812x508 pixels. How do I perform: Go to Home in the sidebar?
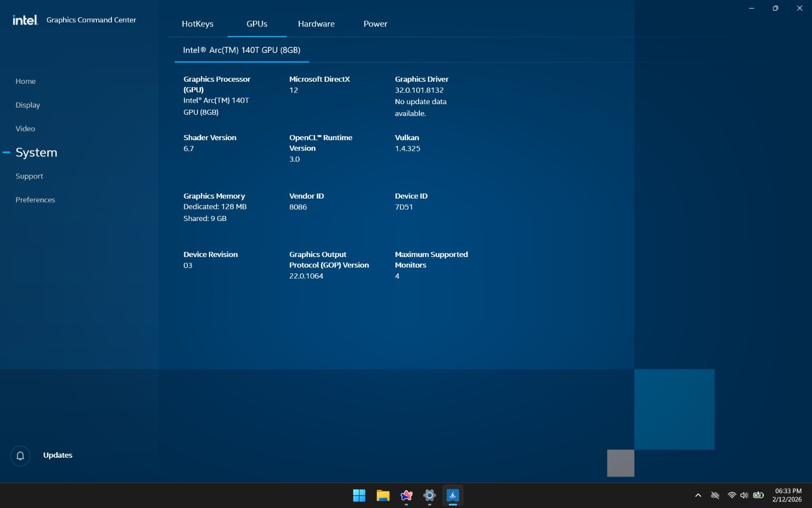[x=25, y=81]
